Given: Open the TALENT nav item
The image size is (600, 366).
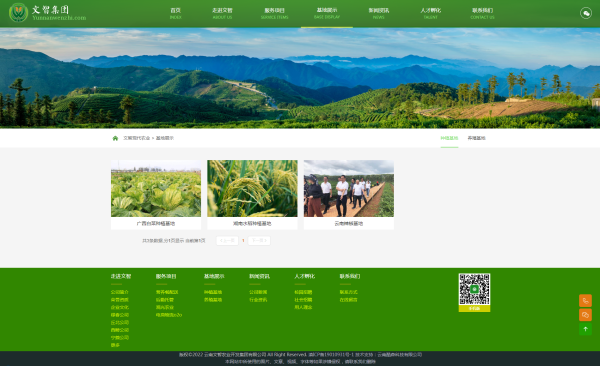Looking at the screenshot, I should [430, 13].
